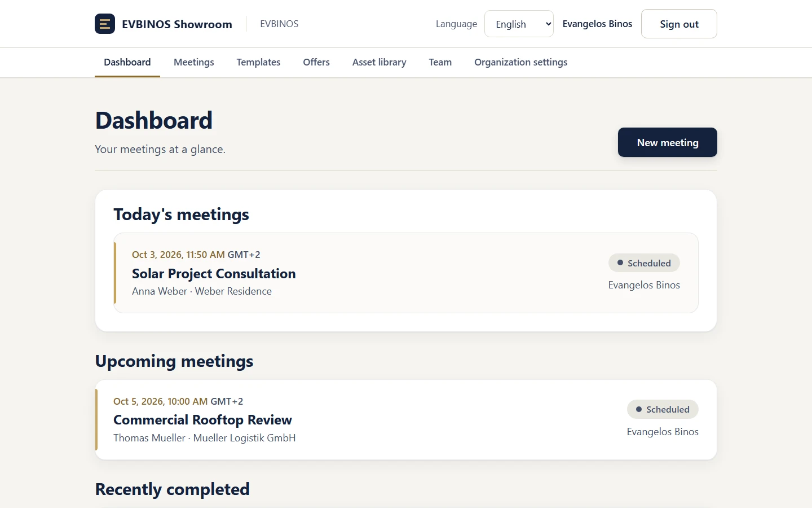812x508 pixels.
Task: Click the Today's meetings heading
Action: tap(182, 214)
